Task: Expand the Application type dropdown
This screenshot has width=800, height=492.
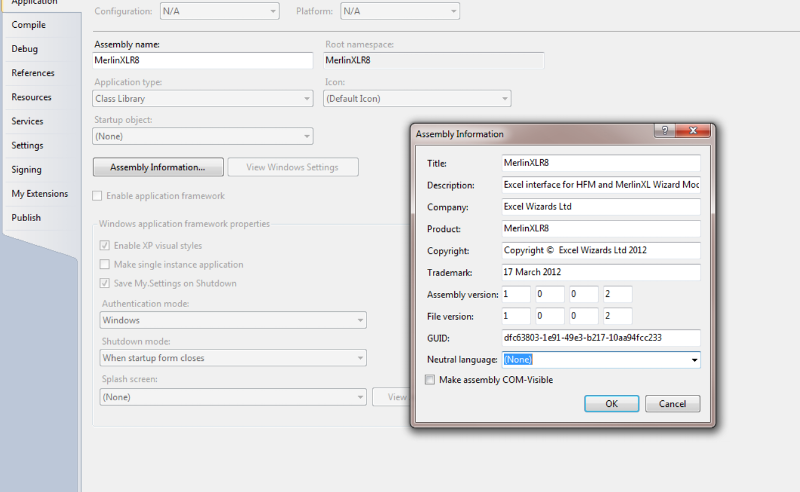Action: click(x=203, y=99)
